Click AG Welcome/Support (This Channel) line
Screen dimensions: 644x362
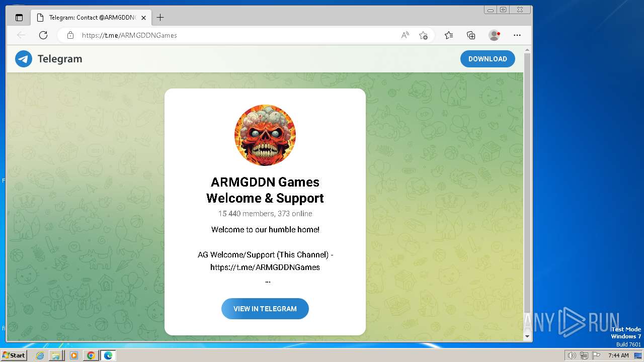coord(265,255)
